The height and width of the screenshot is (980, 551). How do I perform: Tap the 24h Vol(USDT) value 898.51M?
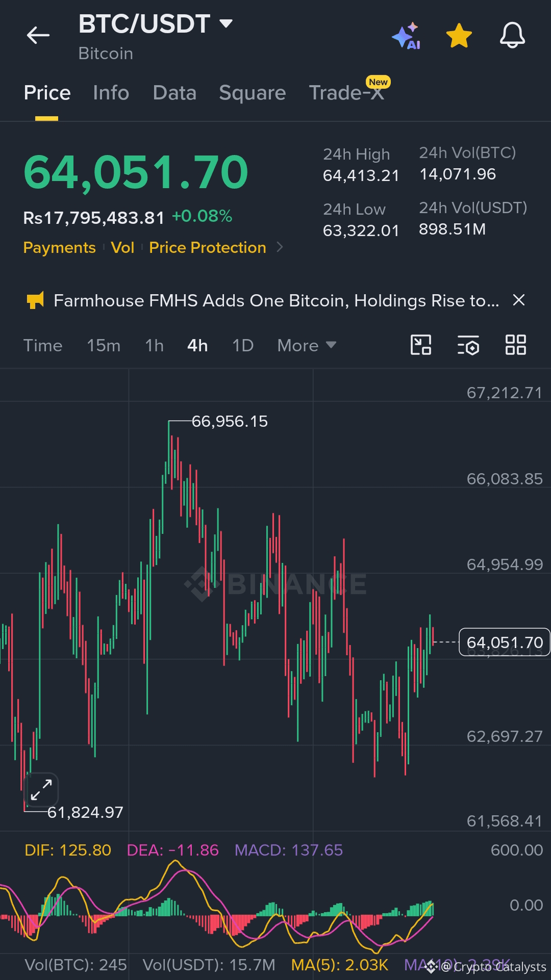point(452,229)
